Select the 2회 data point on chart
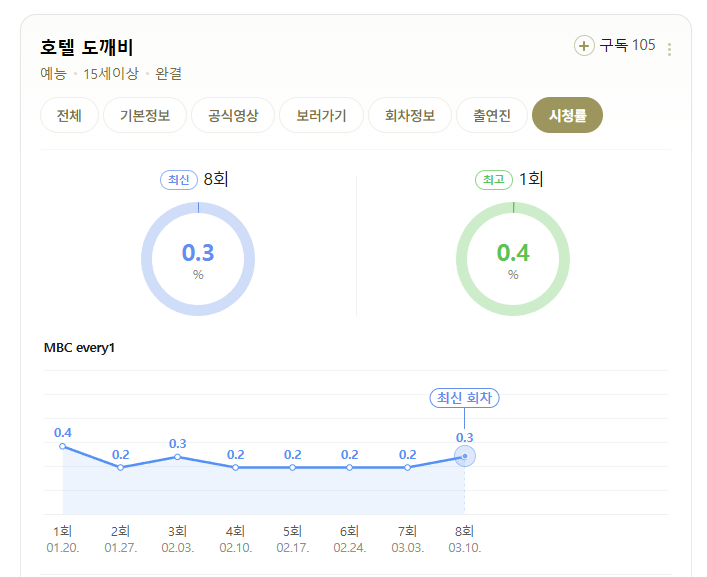 click(x=120, y=467)
